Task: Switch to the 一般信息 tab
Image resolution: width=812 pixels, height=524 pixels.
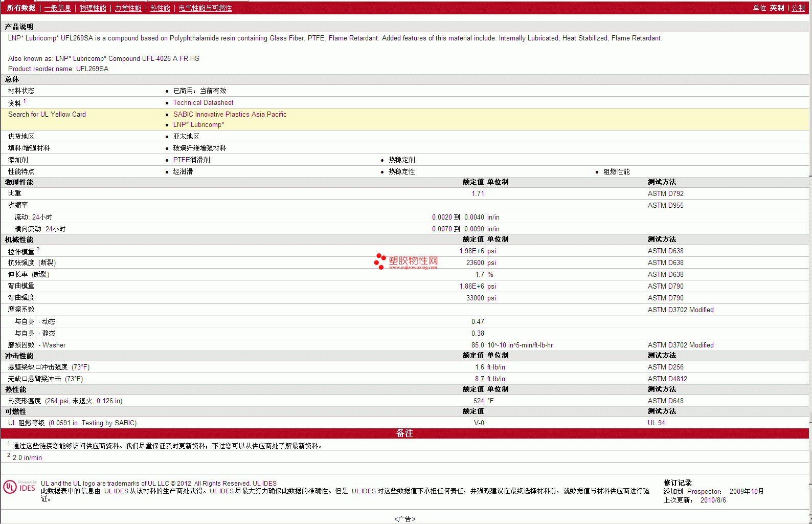Action: [57, 8]
